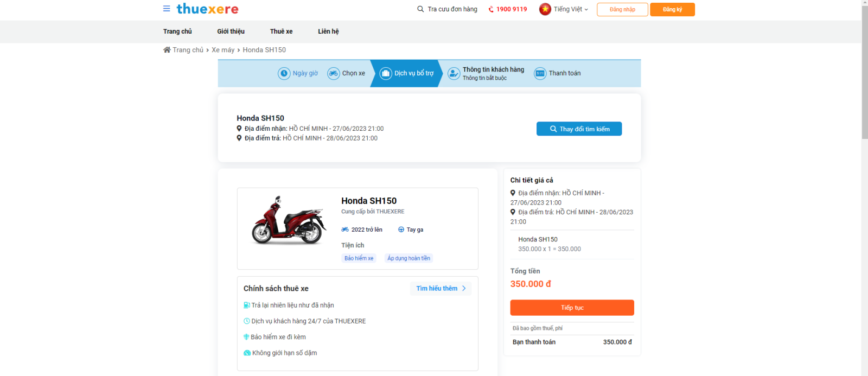Image resolution: width=868 pixels, height=376 pixels.
Task: Open the Thuê xe menu item
Action: click(x=281, y=31)
